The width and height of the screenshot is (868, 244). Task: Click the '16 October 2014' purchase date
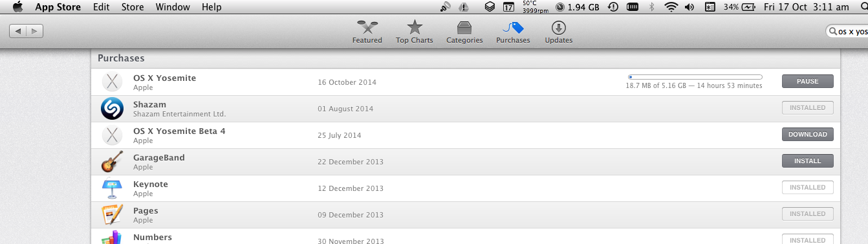[347, 82]
